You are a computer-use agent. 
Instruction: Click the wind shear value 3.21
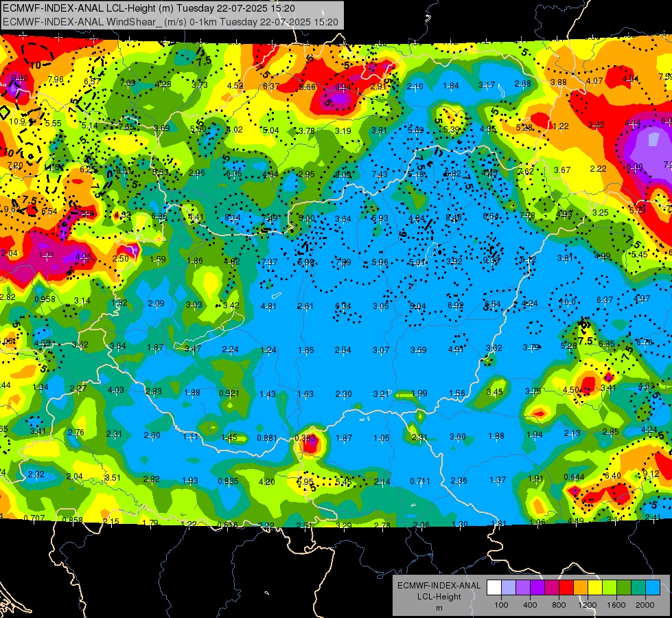pyautogui.click(x=381, y=393)
